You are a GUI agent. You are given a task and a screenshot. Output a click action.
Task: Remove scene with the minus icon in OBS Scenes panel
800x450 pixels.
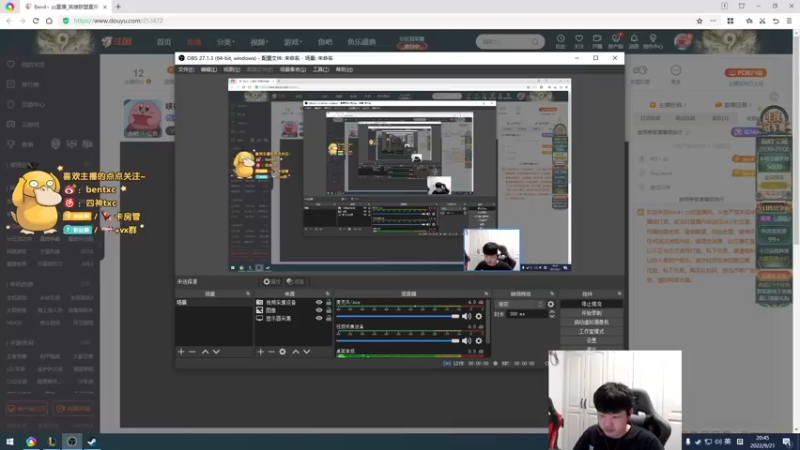[x=192, y=352]
